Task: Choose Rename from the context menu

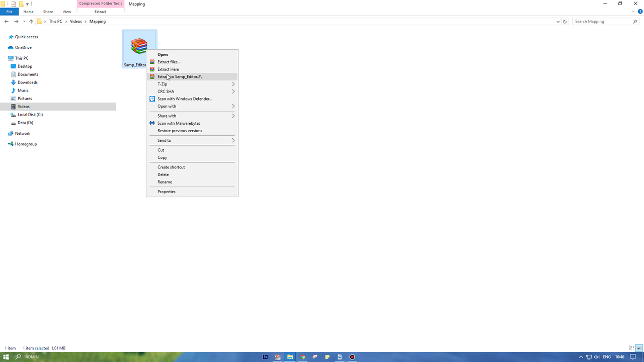Action: (x=192, y=182)
